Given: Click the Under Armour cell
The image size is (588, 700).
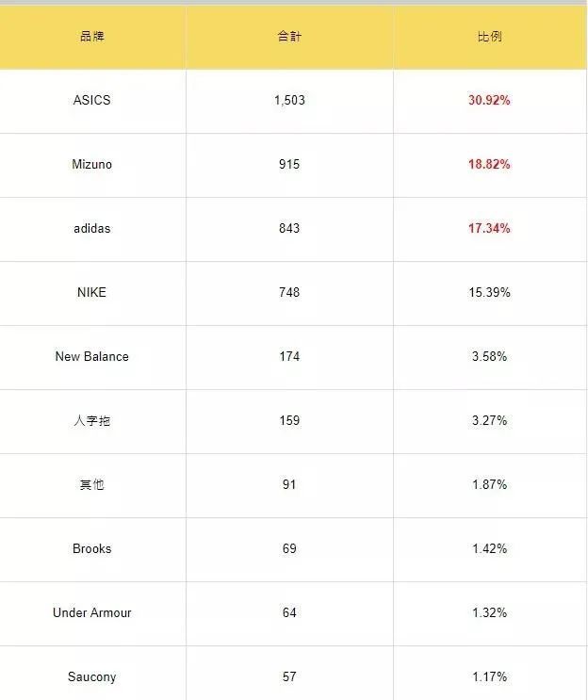Looking at the screenshot, I should coord(91,612).
